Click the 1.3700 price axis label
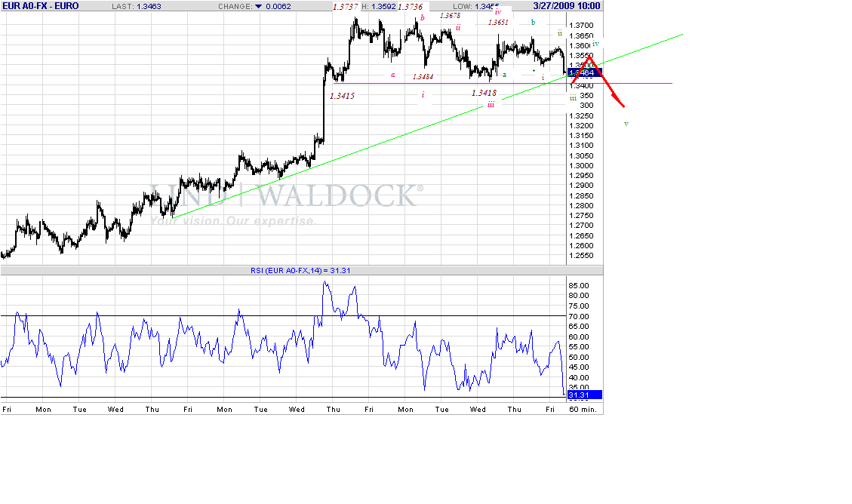The image size is (852, 504). [581, 26]
